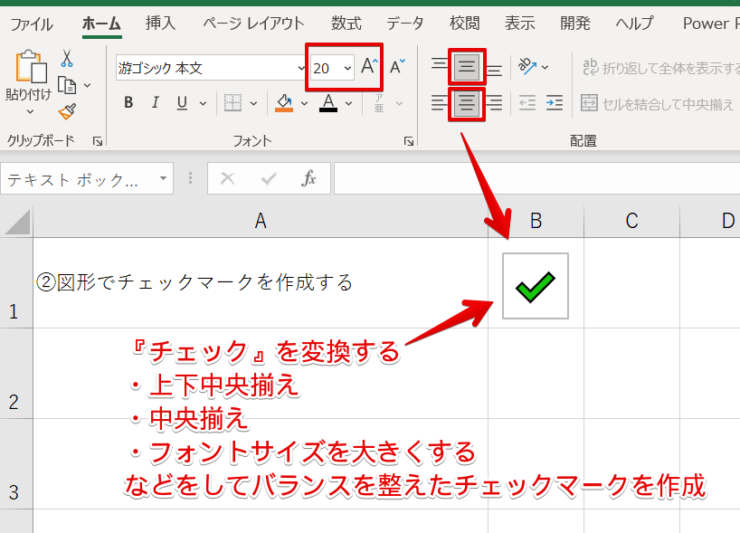The width and height of the screenshot is (740, 533).
Task: Select column A header
Action: pos(261,221)
